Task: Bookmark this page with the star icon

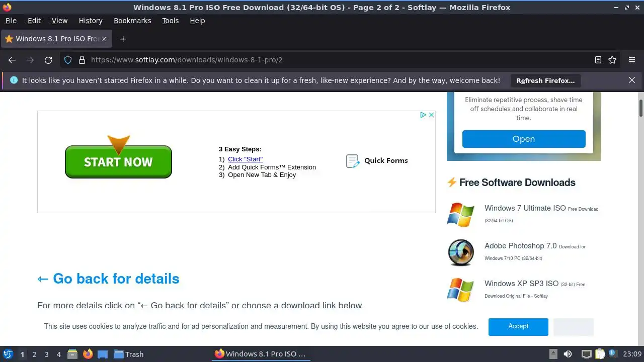Action: pyautogui.click(x=612, y=60)
